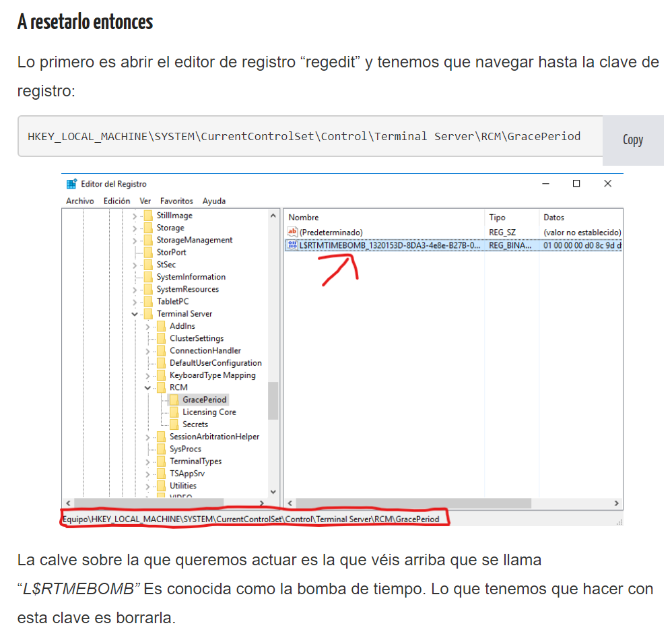672x636 pixels.
Task: Click values pane horizontal scrollbar thumb
Action: pyautogui.click(x=413, y=503)
